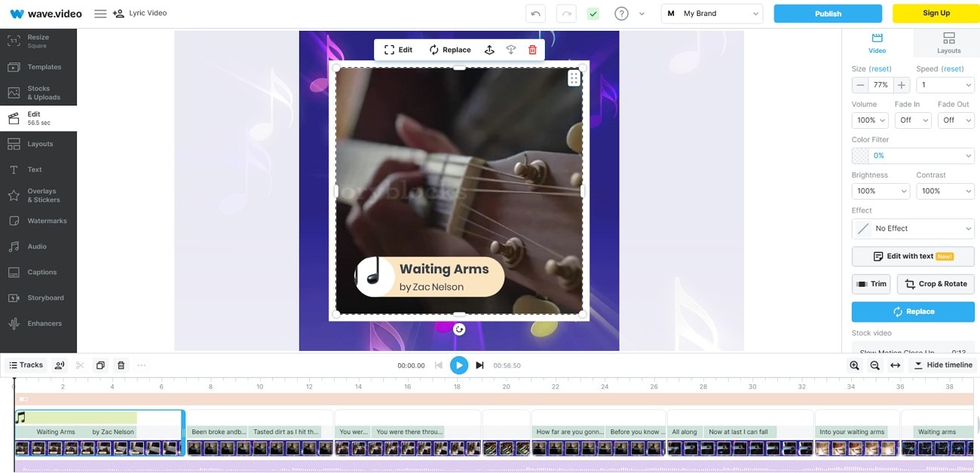Open the Watermarks panel
980x473 pixels.
point(38,221)
